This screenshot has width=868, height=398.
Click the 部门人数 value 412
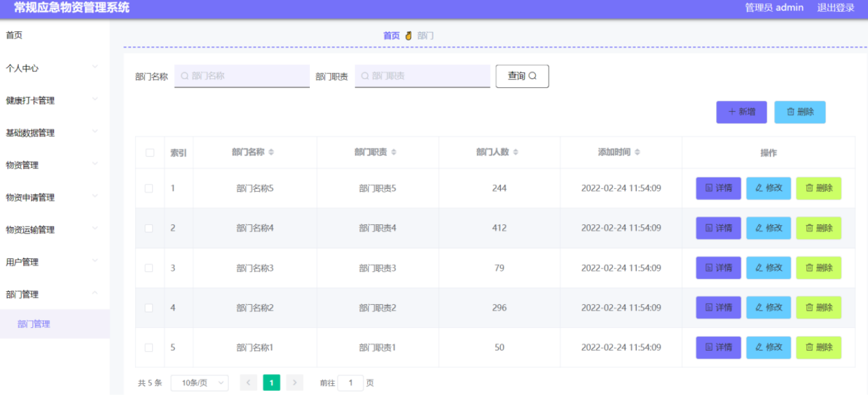pyautogui.click(x=499, y=228)
